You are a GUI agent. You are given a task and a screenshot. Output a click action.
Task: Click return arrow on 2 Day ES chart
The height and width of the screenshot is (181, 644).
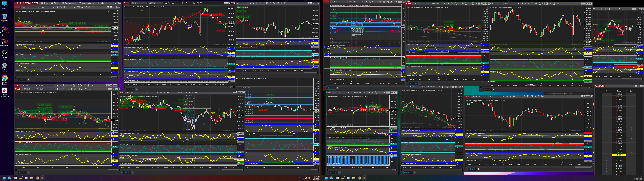(x=109, y=12)
